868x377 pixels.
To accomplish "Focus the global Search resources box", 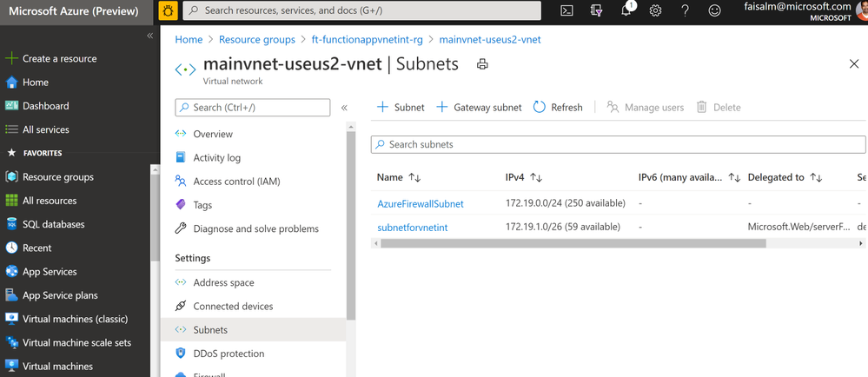I will (362, 10).
